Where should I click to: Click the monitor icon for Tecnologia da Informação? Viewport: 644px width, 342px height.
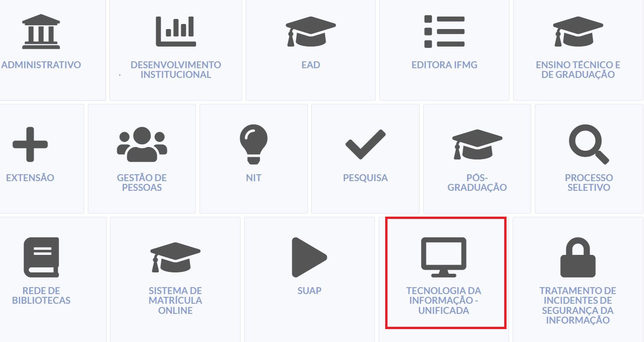pyautogui.click(x=444, y=257)
